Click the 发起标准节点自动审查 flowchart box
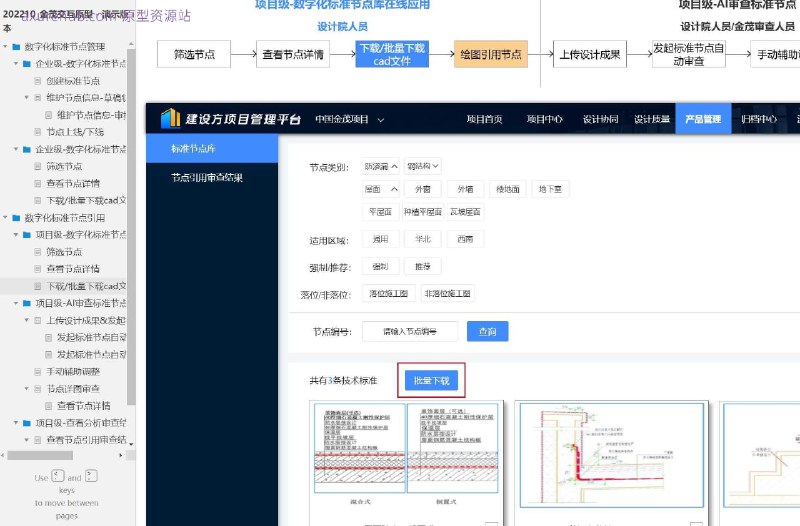 pos(689,54)
